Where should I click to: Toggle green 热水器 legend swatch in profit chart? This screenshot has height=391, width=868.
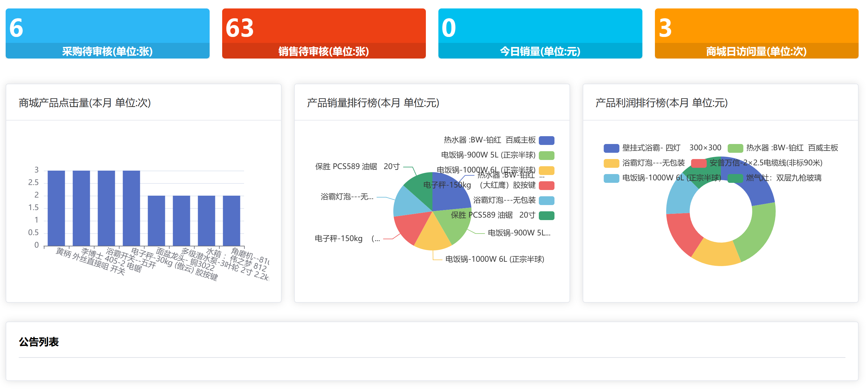(735, 148)
